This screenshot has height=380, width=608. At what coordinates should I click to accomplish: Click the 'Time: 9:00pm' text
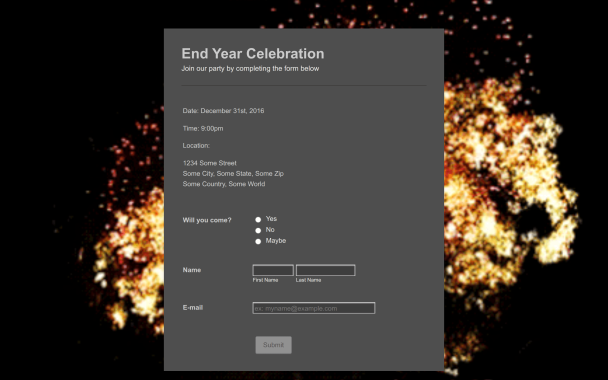(x=203, y=128)
